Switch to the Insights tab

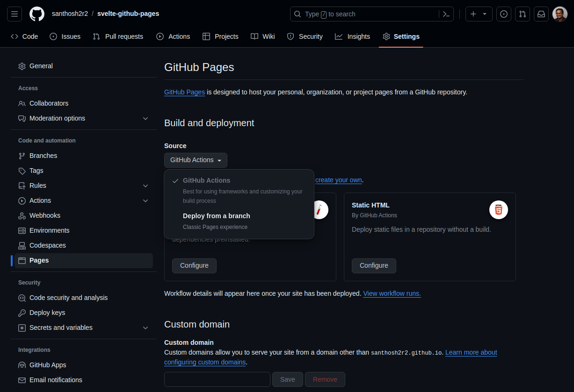click(x=352, y=36)
